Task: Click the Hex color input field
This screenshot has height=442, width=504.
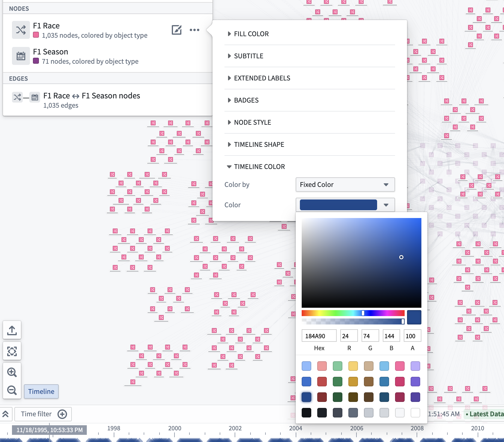Action: pyautogui.click(x=319, y=336)
